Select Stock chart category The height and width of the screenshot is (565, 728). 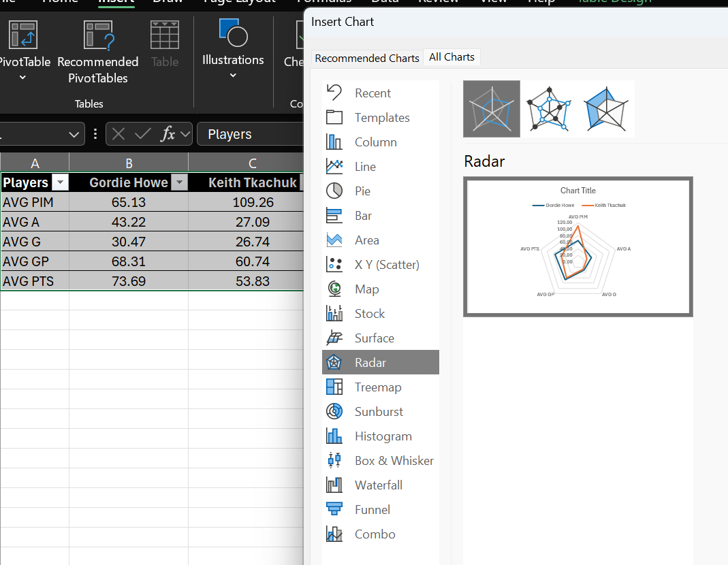coord(380,314)
